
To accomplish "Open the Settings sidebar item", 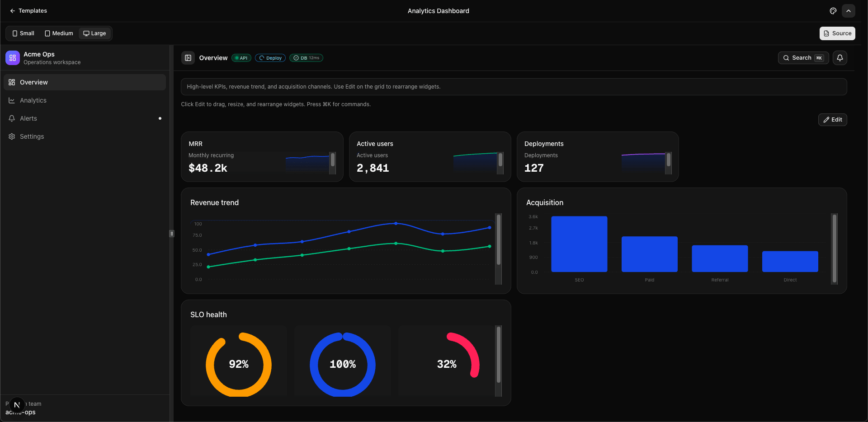I will (85, 136).
